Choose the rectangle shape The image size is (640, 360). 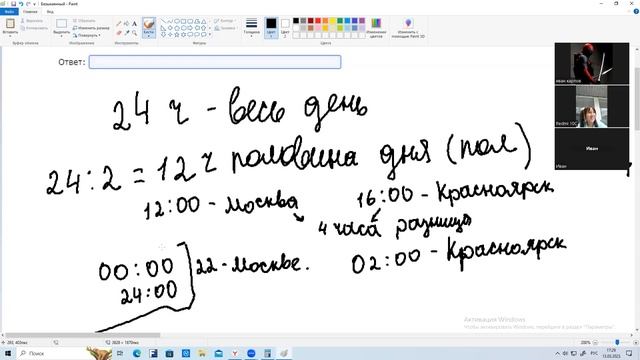coord(183,21)
